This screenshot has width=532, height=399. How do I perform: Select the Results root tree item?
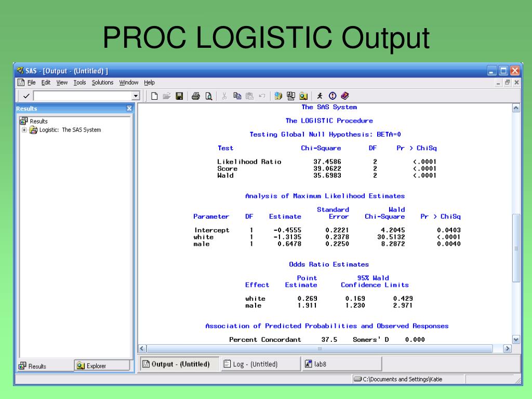(x=38, y=121)
